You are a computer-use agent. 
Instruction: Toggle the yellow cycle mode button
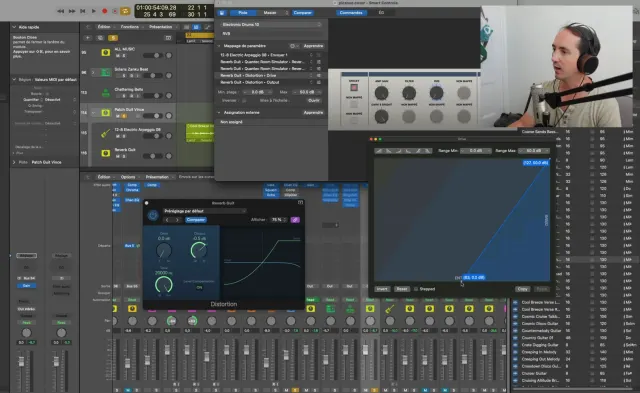pos(125,11)
